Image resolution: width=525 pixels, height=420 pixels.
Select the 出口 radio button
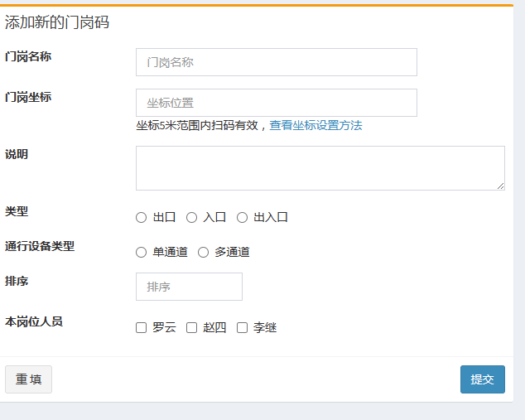pyautogui.click(x=142, y=218)
